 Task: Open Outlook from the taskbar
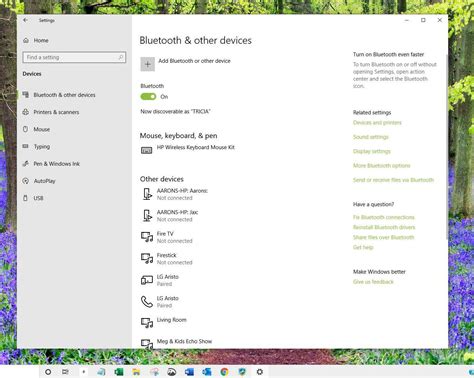pyautogui.click(x=207, y=372)
